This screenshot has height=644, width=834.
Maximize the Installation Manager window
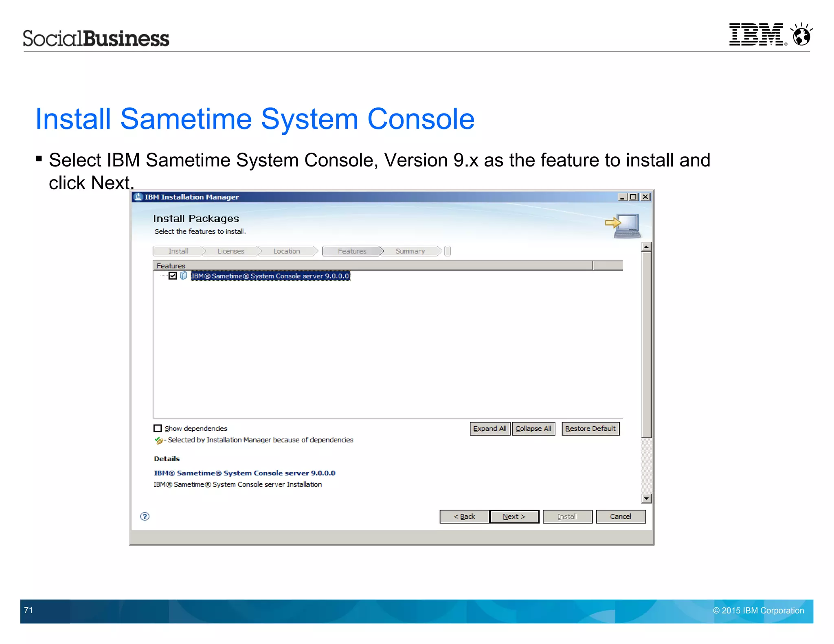633,197
